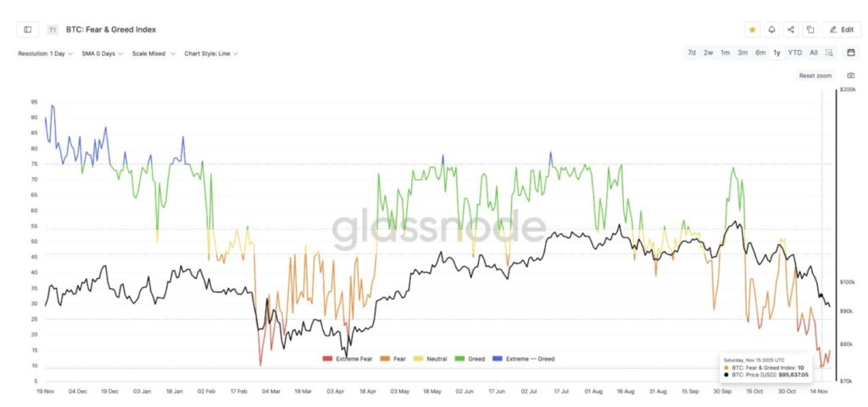Toggle the Neutral legend series
Image resolution: width=868 pixels, height=407 pixels.
(x=432, y=359)
